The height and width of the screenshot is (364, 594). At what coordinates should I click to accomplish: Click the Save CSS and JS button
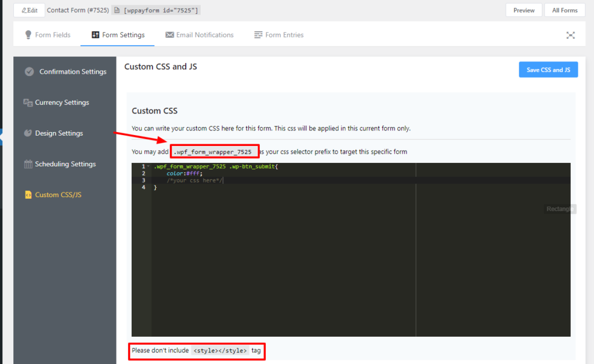(x=548, y=69)
